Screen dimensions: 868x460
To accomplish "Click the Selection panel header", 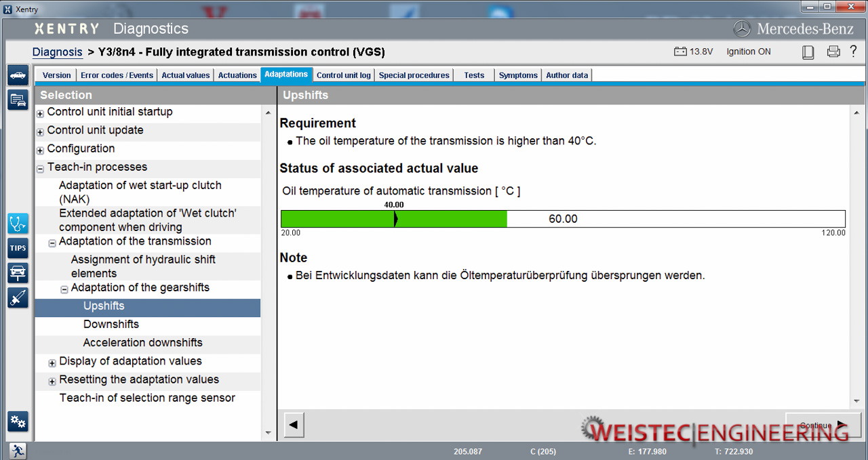I will 155,95.
